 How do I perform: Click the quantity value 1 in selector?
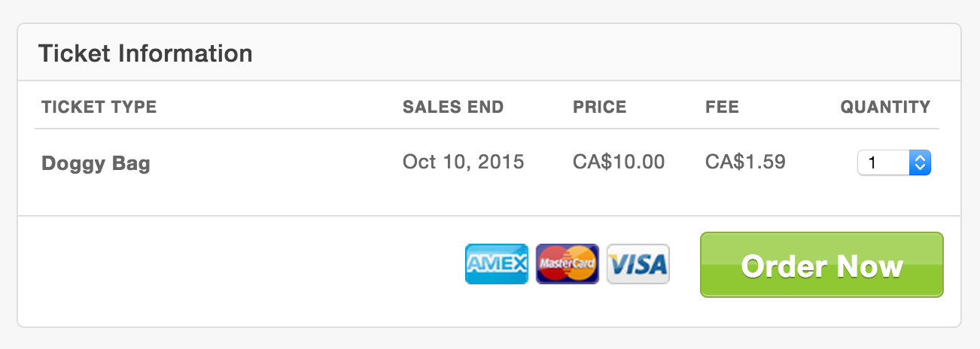point(872,162)
